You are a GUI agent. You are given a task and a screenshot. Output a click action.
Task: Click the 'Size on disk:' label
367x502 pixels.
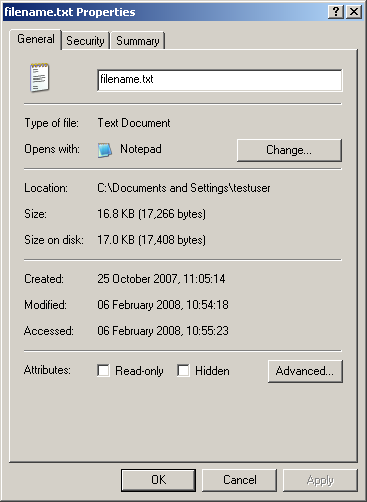point(54,240)
